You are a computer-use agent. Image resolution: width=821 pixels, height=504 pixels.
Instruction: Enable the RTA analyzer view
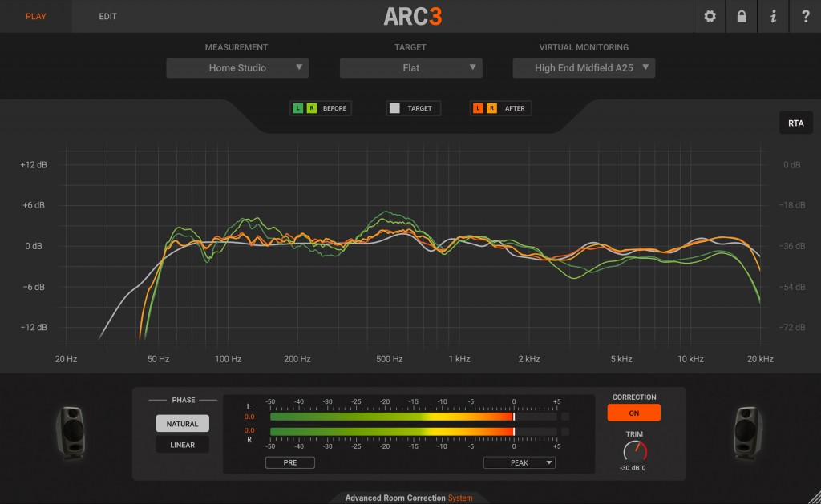[x=796, y=122]
